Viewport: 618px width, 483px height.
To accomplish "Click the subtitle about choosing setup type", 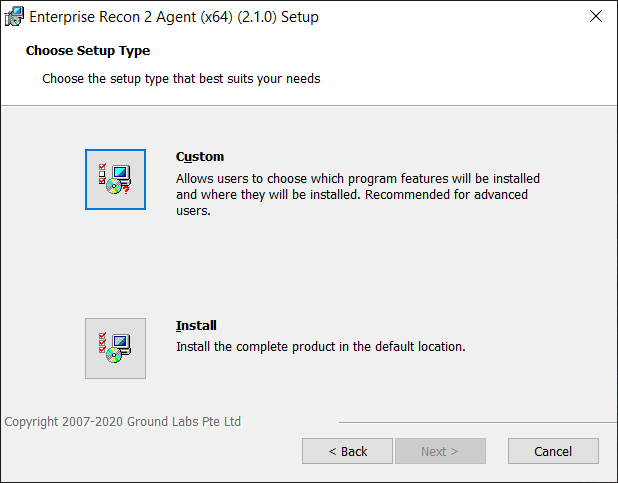I will tap(181, 78).
